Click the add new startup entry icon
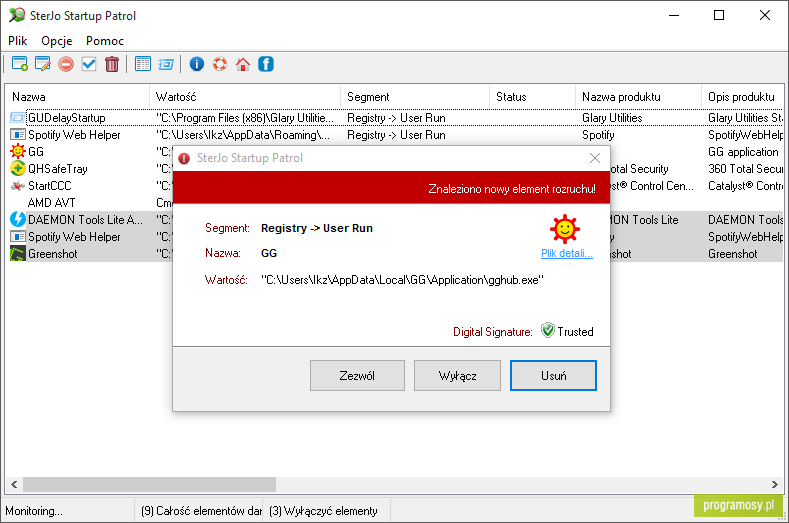Screen dimensions: 789x523 20,64
